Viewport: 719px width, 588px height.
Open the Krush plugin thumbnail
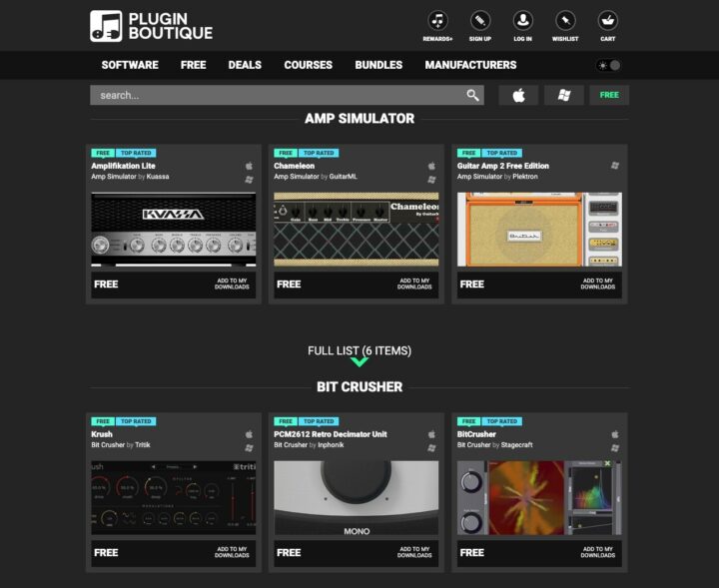(x=173, y=497)
